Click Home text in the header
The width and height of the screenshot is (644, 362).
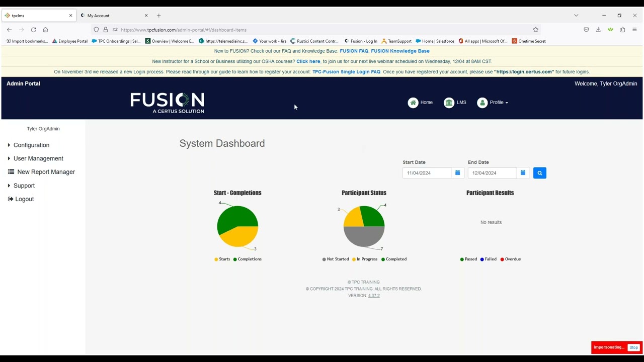(x=426, y=103)
